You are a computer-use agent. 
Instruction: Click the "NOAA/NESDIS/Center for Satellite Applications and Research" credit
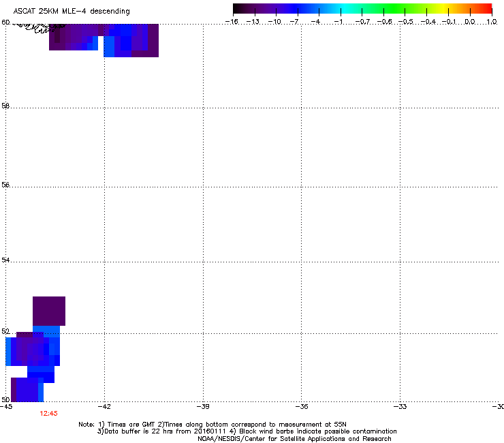(x=294, y=439)
